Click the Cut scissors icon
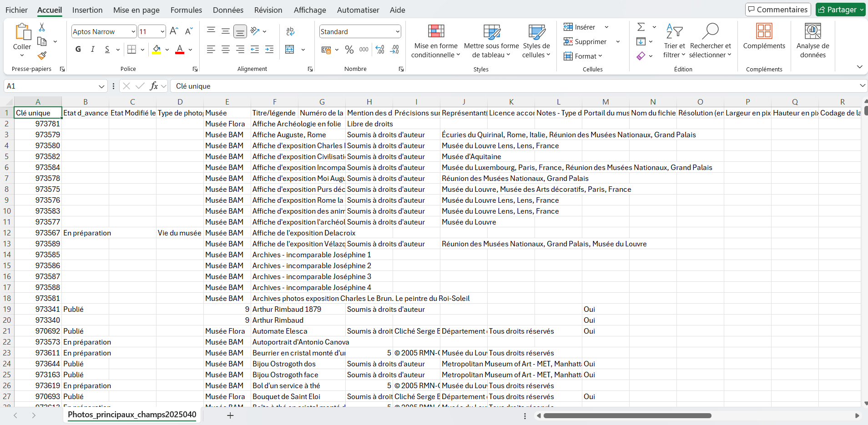Image resolution: width=868 pixels, height=425 pixels. click(x=42, y=27)
